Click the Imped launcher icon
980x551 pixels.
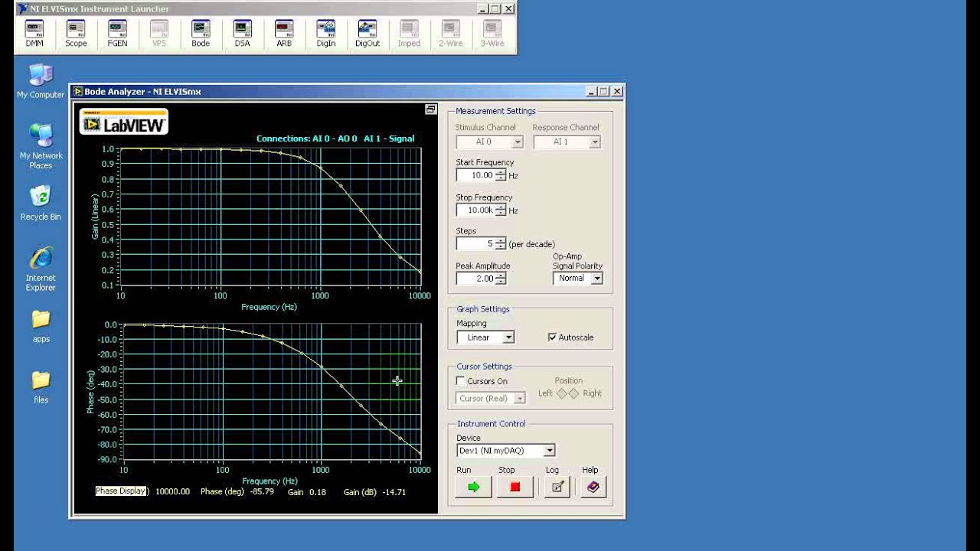click(x=409, y=34)
